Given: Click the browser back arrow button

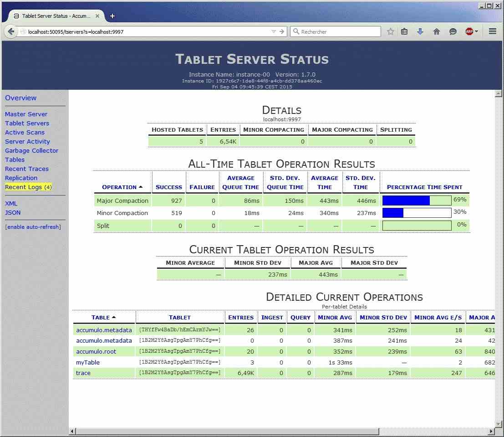Looking at the screenshot, I should tap(11, 31).
